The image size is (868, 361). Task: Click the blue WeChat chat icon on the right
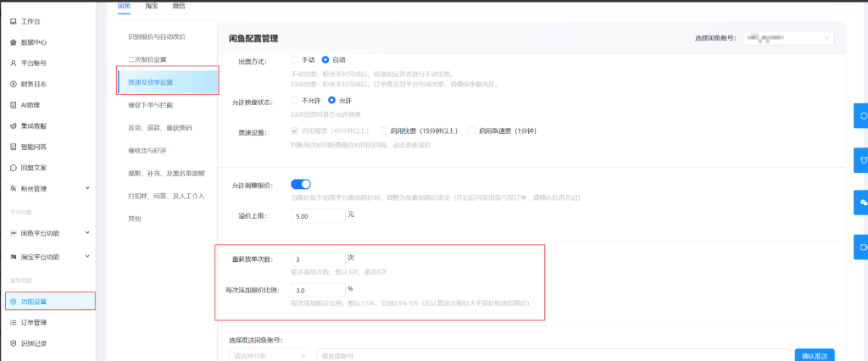pyautogui.click(x=861, y=203)
